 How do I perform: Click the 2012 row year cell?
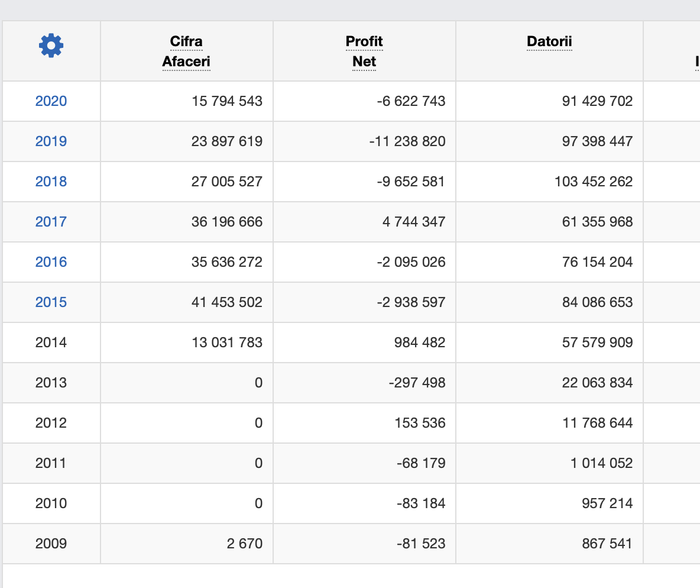tap(51, 423)
